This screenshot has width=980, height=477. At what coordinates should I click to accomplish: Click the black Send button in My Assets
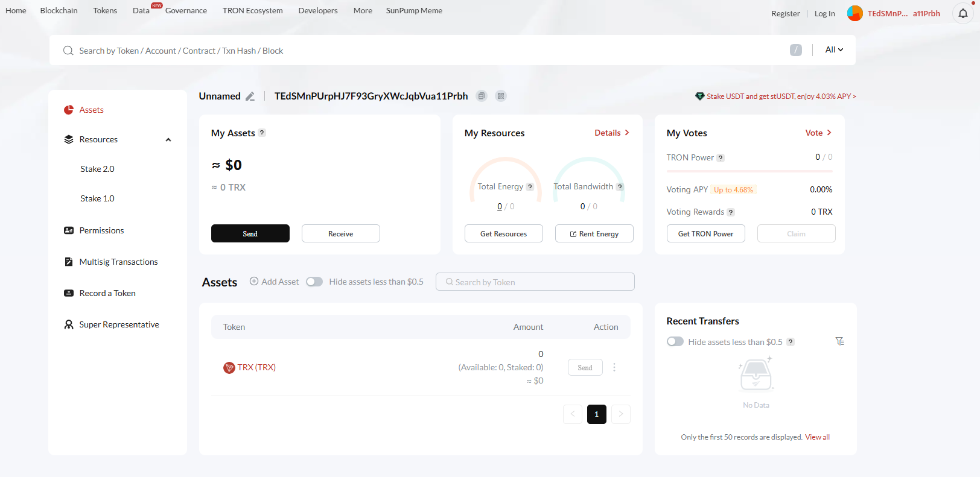tap(250, 233)
